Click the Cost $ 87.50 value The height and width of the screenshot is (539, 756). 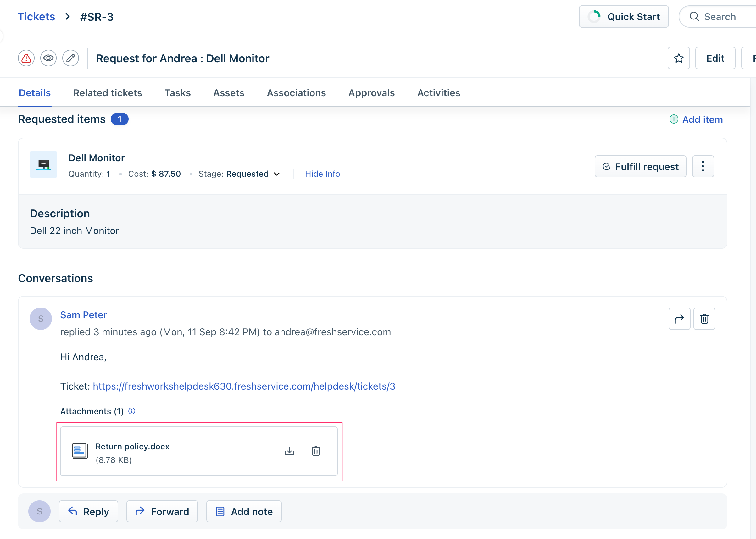tap(166, 174)
